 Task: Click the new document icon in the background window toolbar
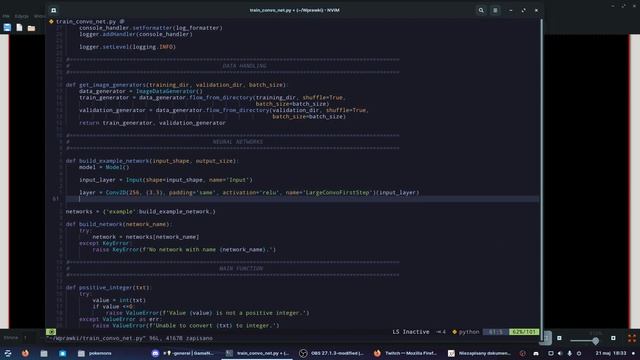[x=19, y=27]
